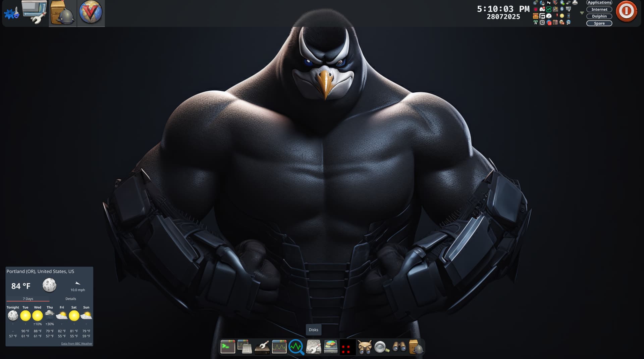Select the 7 Days weather tab
Image resolution: width=644 pixels, height=359 pixels.
point(28,299)
